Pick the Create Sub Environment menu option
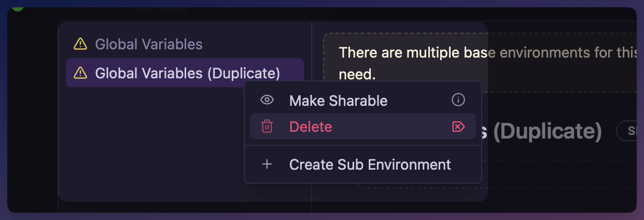This screenshot has height=220, width=644. coord(370,164)
